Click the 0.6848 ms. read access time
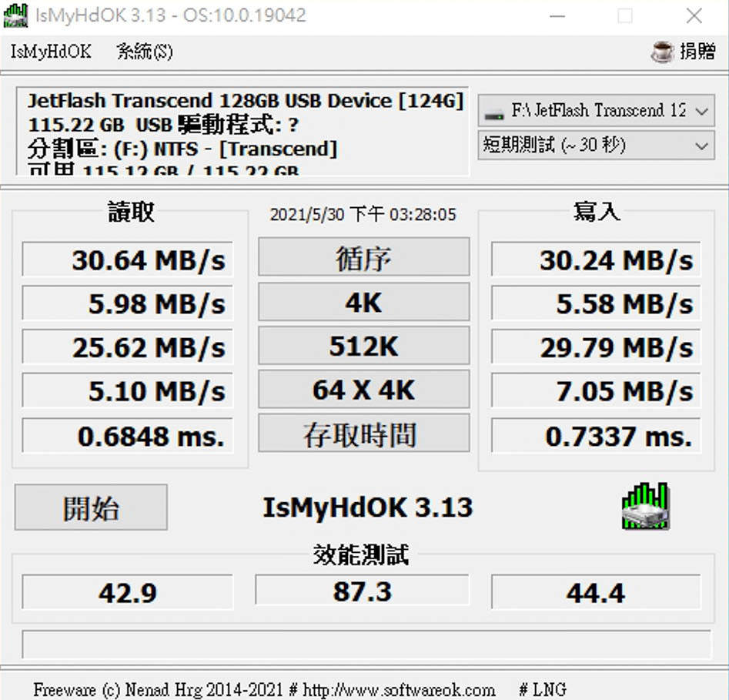Screen dimensions: 729x700 127,436
